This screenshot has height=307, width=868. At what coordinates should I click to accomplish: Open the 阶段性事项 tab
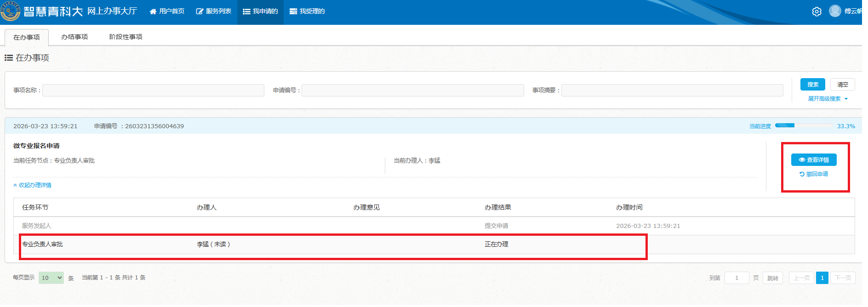(126, 37)
